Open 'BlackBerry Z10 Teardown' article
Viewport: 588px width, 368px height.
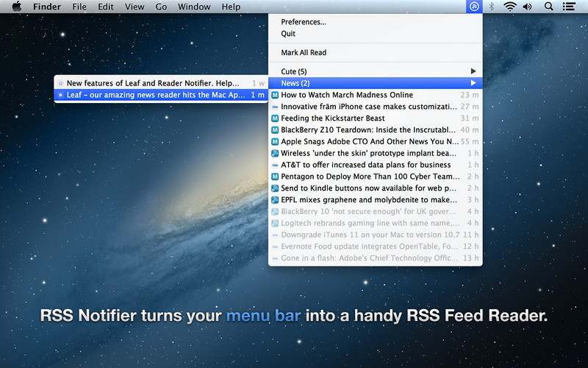(376, 130)
